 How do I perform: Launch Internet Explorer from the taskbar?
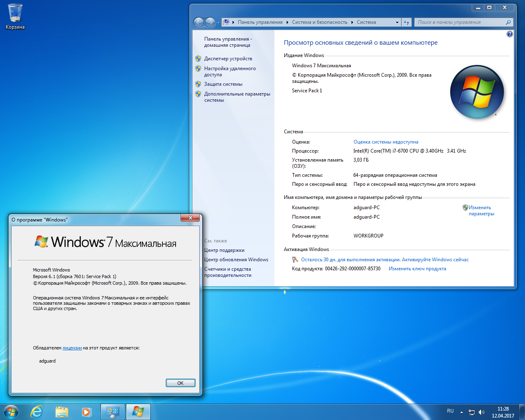click(x=37, y=412)
